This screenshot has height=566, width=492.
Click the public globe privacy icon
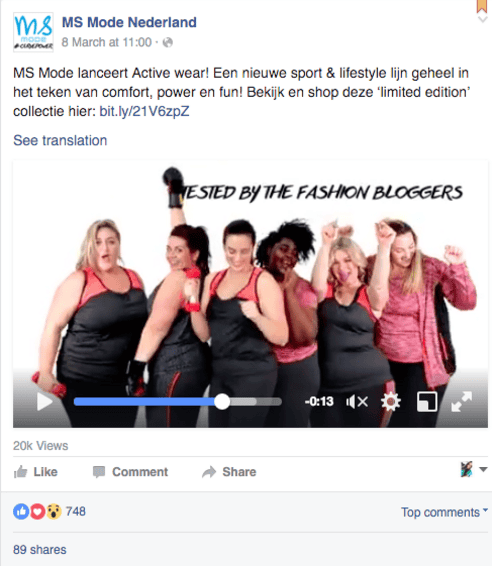pos(167,43)
